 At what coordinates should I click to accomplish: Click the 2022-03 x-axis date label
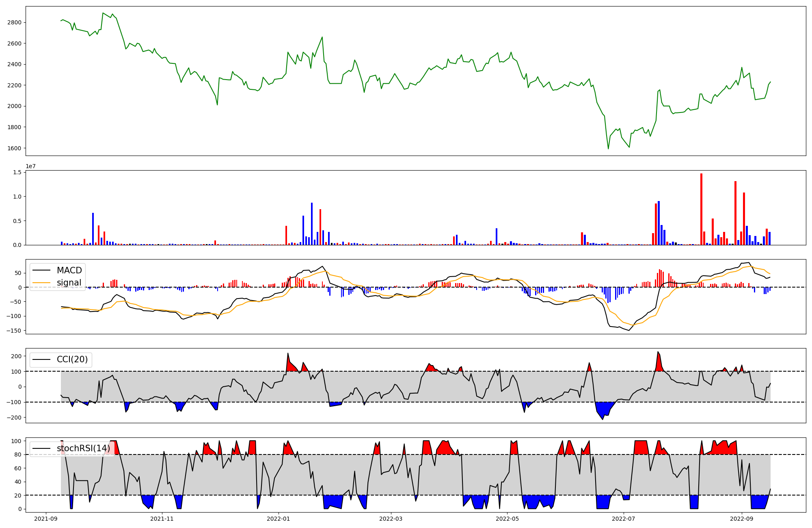(391, 519)
